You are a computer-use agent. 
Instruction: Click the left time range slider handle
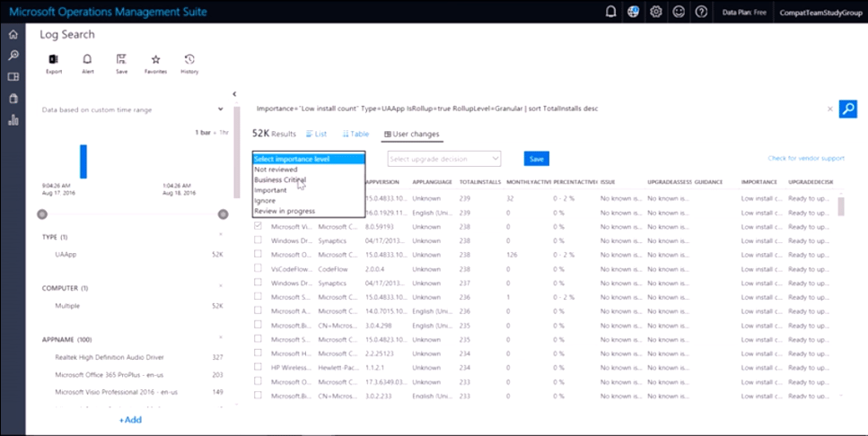42,214
